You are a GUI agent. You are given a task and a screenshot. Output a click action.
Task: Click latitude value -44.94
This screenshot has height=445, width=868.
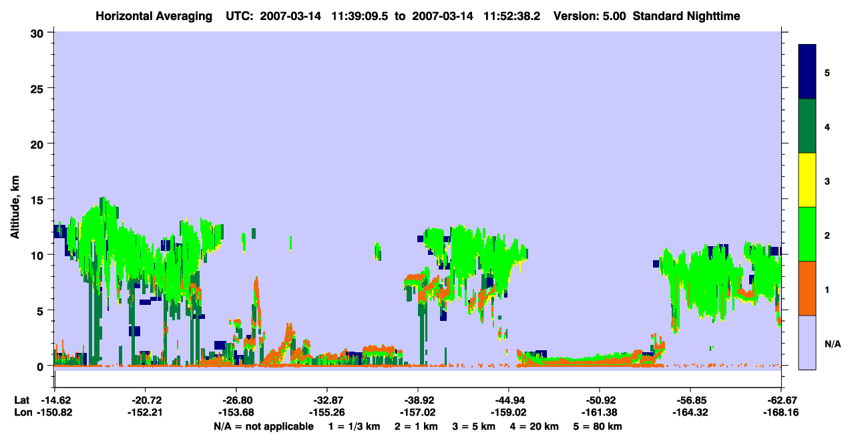point(509,400)
